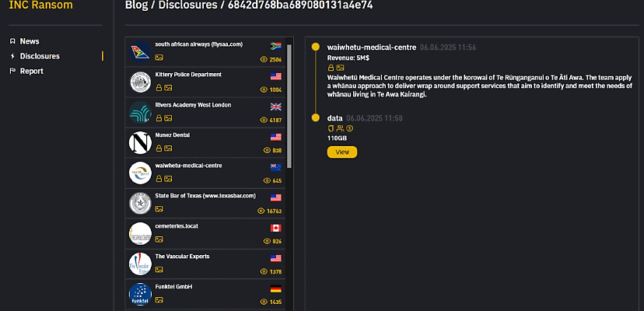Click image icon on south african airways row
The image size is (644, 311).
tap(159, 58)
